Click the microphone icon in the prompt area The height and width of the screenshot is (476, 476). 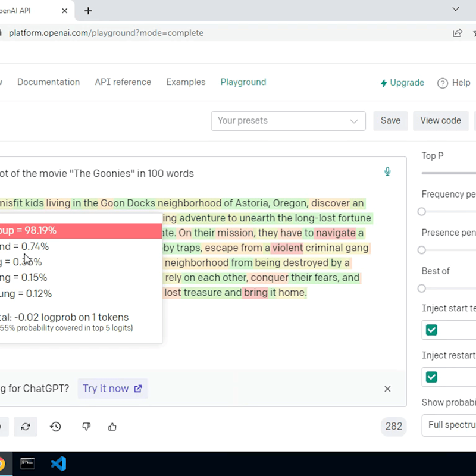pyautogui.click(x=387, y=171)
